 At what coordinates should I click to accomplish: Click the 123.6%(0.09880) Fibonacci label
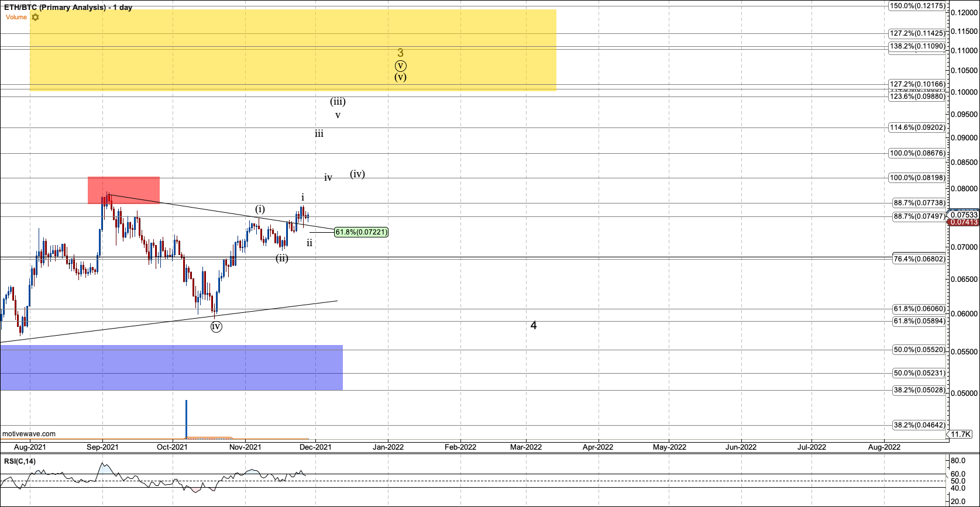917,96
